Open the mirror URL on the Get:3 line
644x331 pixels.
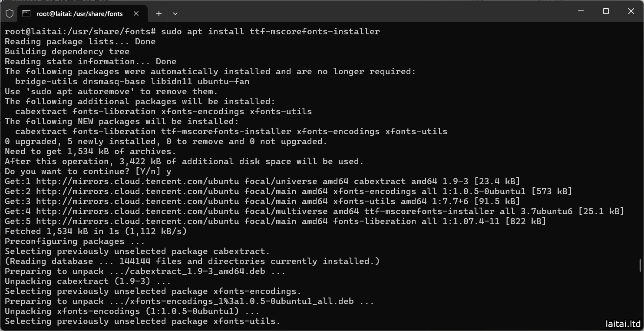(137, 201)
